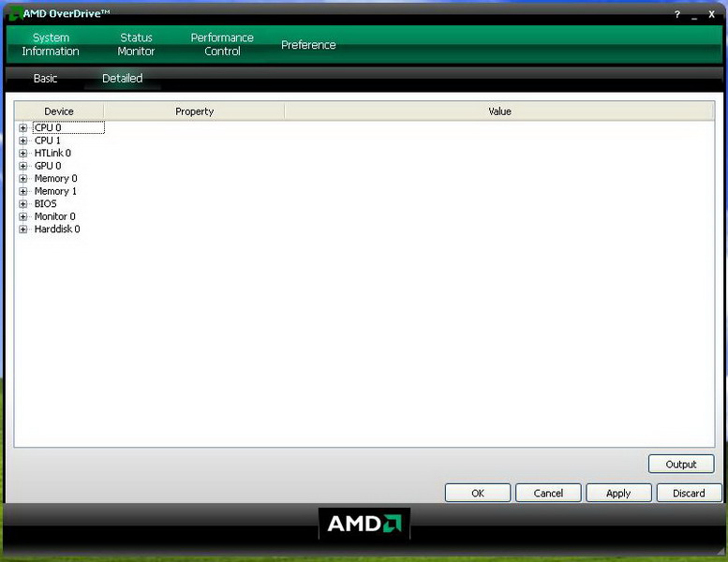Close the AMD OverDrive window
This screenshot has width=728, height=562.
711,15
